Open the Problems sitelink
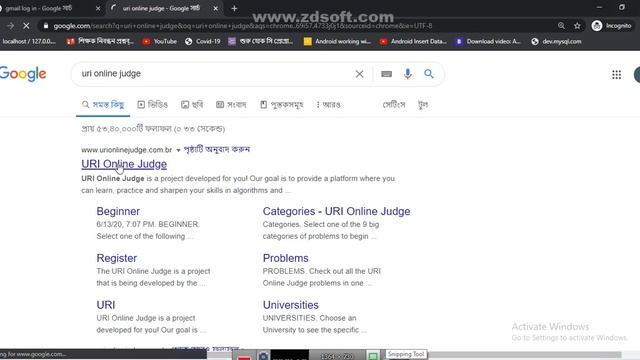The width and height of the screenshot is (640, 360). pos(285,258)
